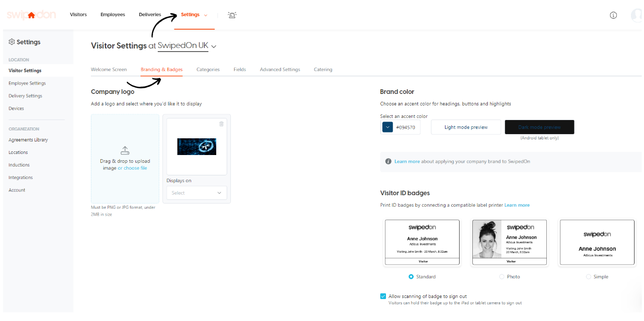Click the profile avatar icon
The height and width of the screenshot is (321, 644).
click(x=636, y=15)
